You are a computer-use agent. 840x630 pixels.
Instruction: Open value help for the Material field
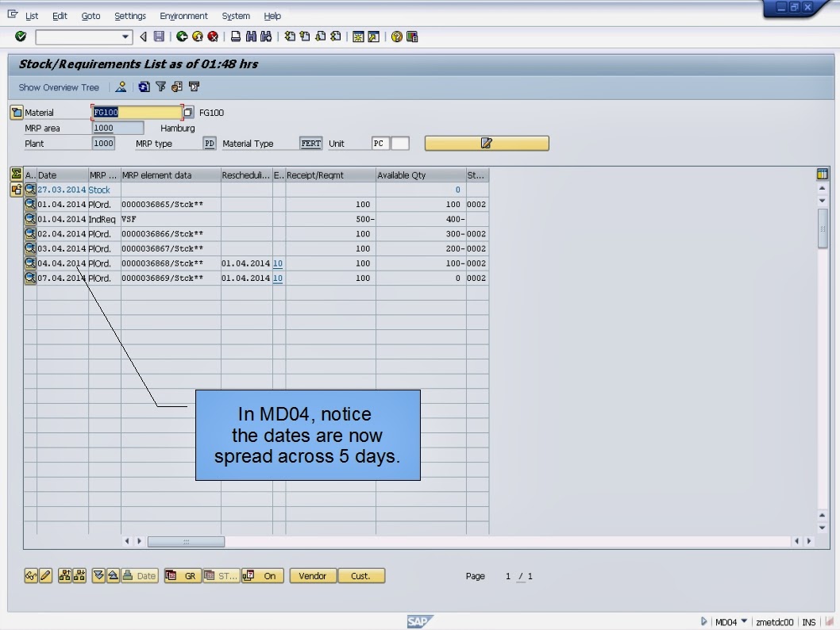tap(187, 112)
